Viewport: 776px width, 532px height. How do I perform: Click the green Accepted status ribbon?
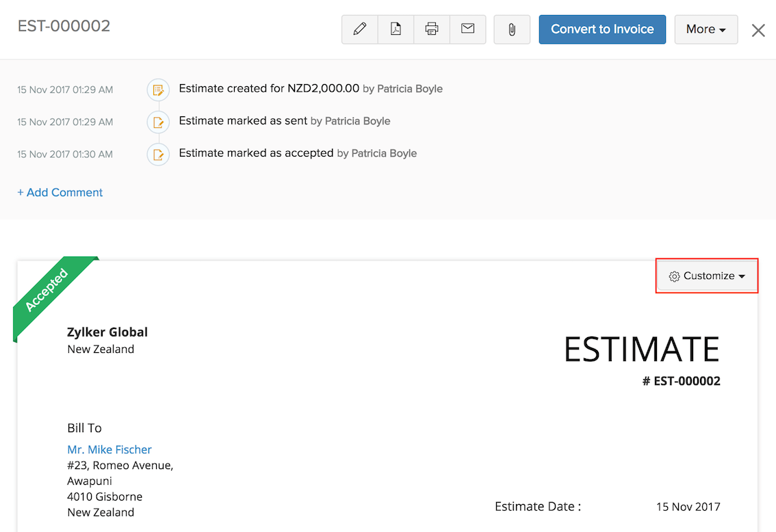pyautogui.click(x=49, y=291)
